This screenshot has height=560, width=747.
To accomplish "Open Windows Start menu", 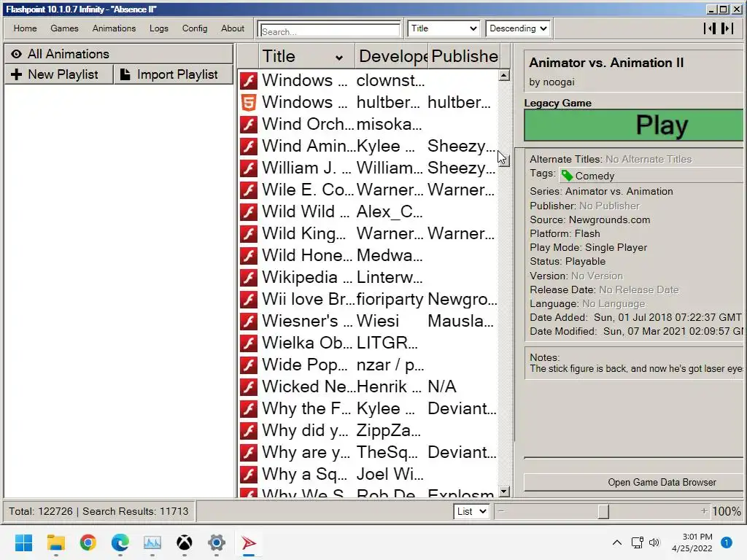I will click(23, 542).
